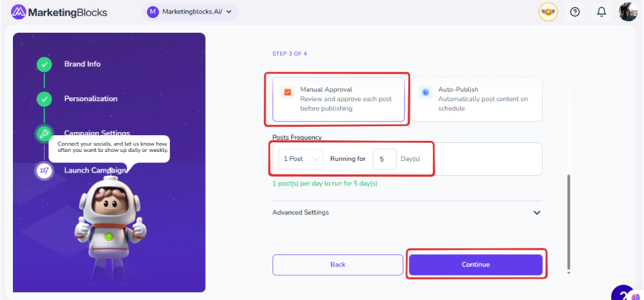Click the Brand Info green checkmark step
The height and width of the screenshot is (300, 644).
(x=44, y=64)
